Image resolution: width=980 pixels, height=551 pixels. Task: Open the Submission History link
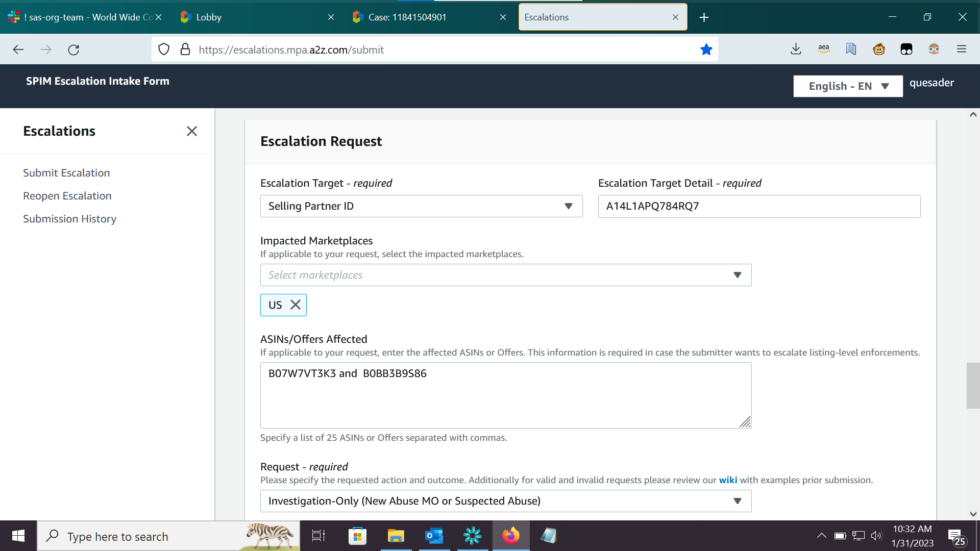[70, 219]
